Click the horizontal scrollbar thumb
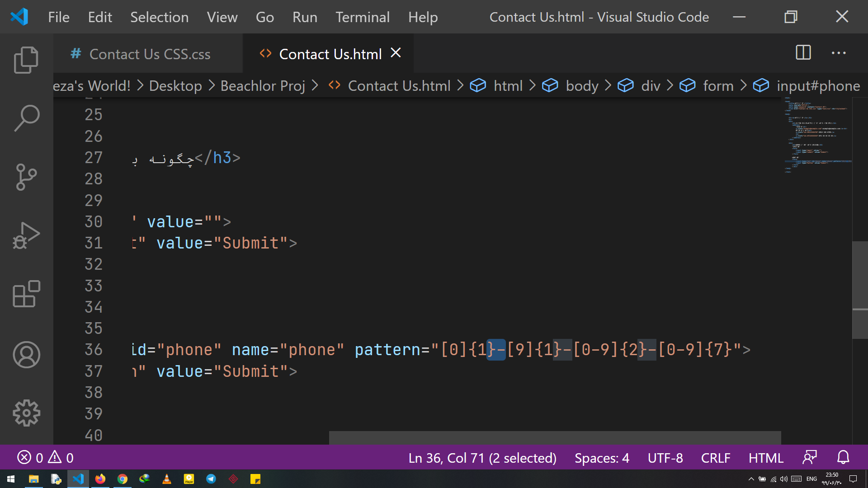Screen dimensions: 868x488 (x=555, y=437)
